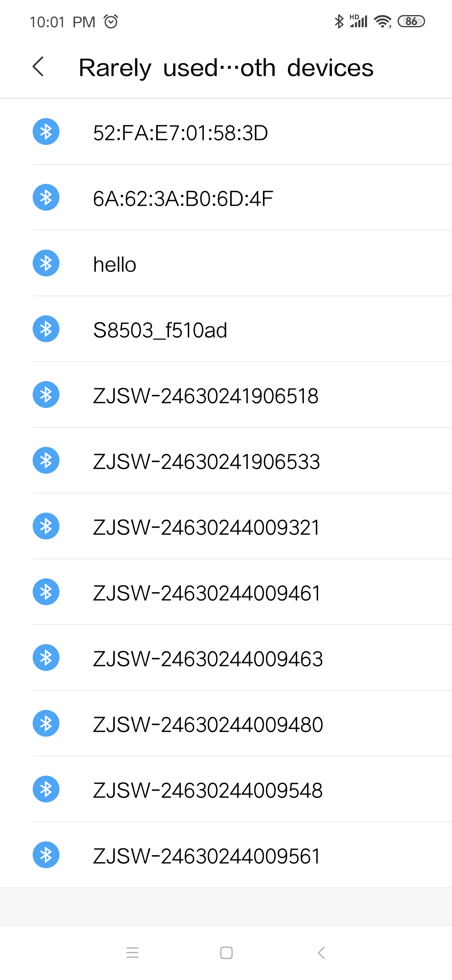Screen dimensions: 452x980
Task: Go back using the header arrow
Action: click(x=38, y=67)
